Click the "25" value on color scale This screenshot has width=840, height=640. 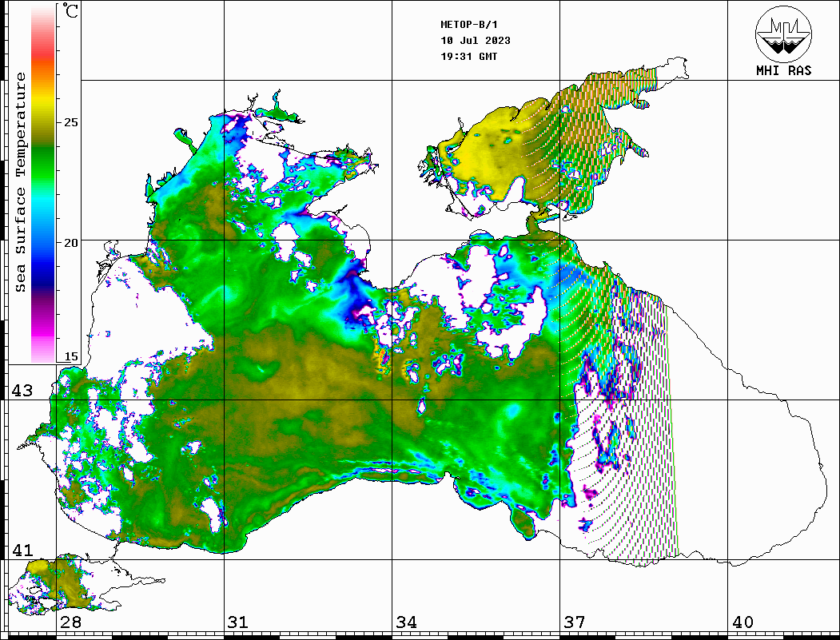(x=70, y=122)
